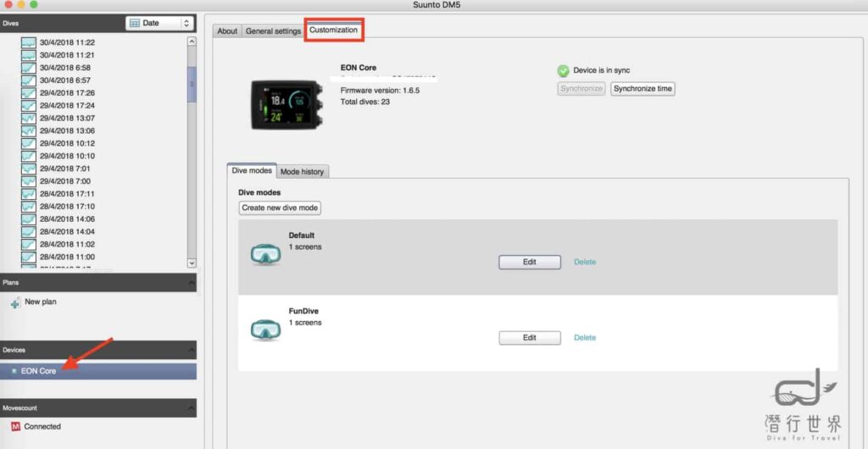Click the FunDive mode mask icon
Screen dimensions: 868x449
coord(265,330)
